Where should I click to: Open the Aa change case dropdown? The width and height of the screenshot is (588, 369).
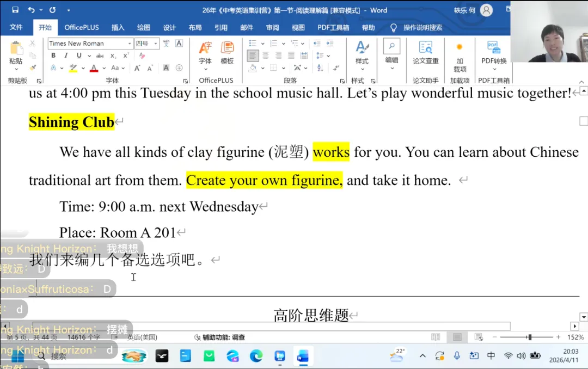click(118, 68)
